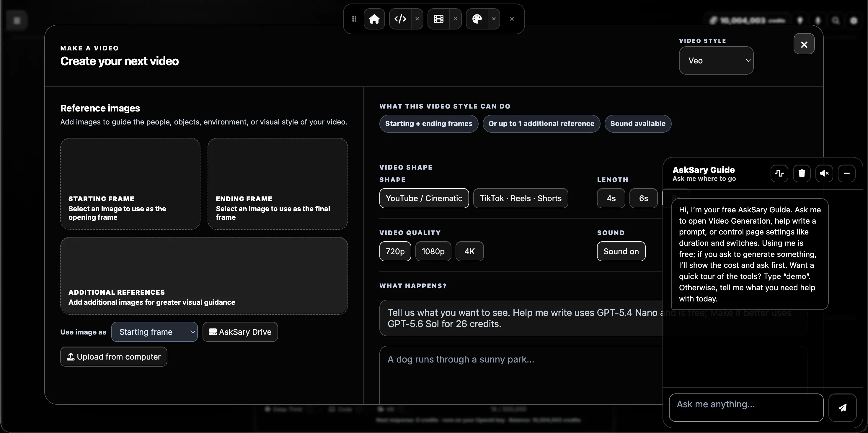Click Or up to 1 additional reference chip
Image resolution: width=868 pixels, height=433 pixels.
[x=541, y=124]
